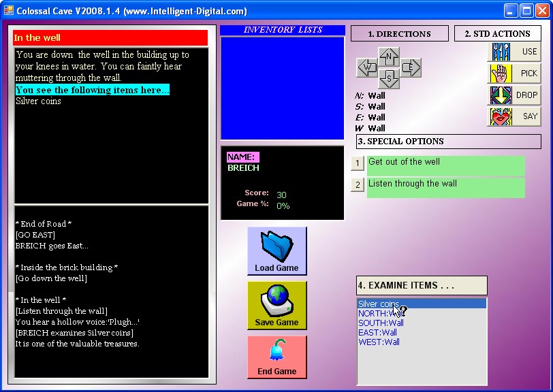Go north with the N arrow
The image size is (553, 392).
pyautogui.click(x=389, y=56)
